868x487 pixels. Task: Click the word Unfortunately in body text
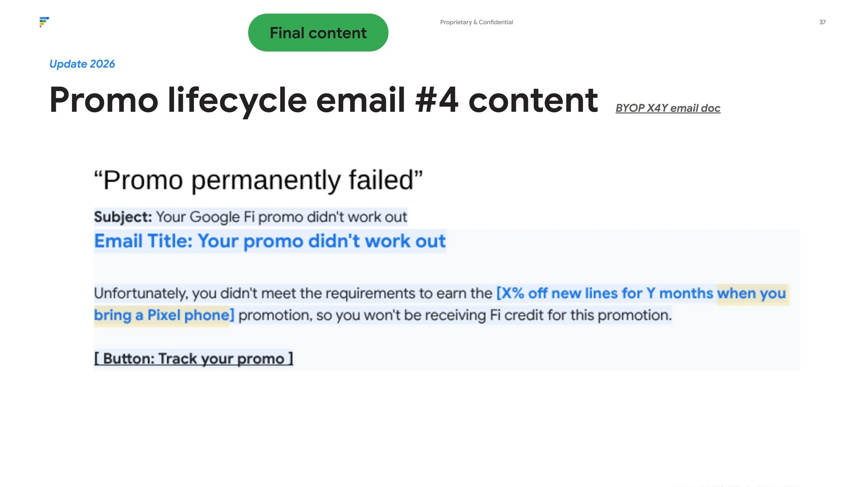pyautogui.click(x=141, y=294)
